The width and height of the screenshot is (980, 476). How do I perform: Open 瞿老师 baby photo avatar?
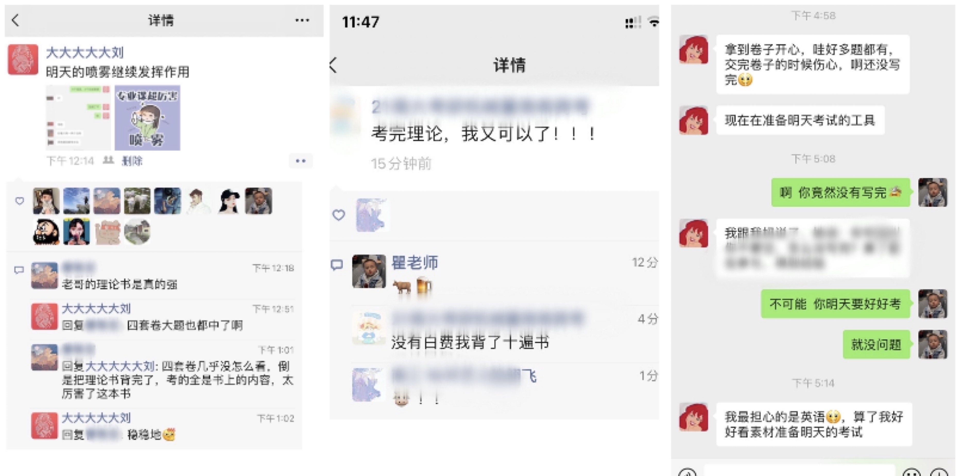(369, 271)
